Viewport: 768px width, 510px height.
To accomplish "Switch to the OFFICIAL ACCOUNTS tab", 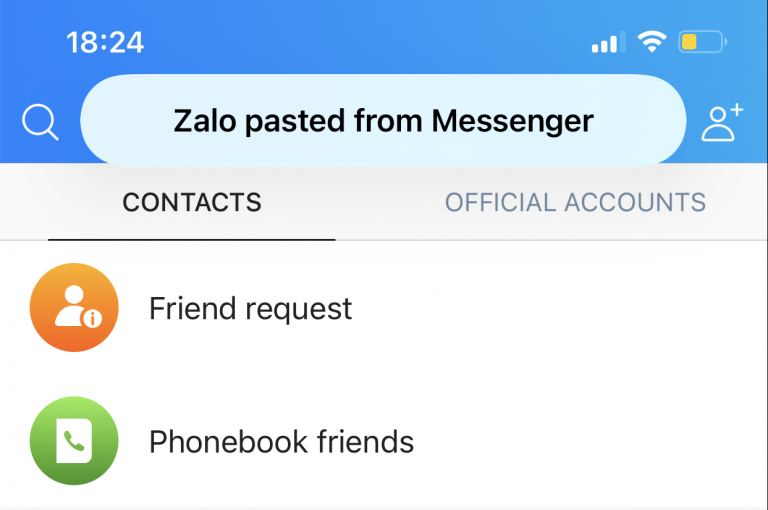I will (x=575, y=202).
